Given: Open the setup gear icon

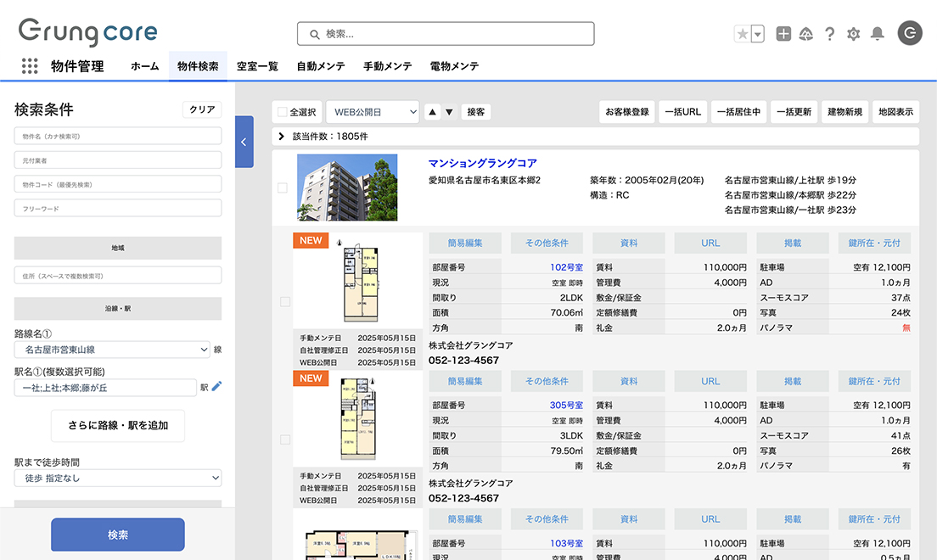Looking at the screenshot, I should click(x=853, y=34).
